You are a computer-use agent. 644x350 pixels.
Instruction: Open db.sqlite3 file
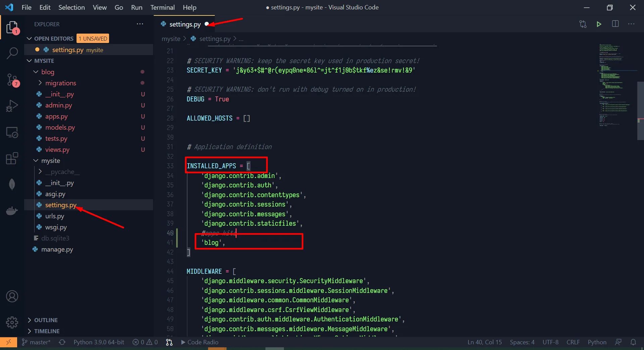(89, 238)
